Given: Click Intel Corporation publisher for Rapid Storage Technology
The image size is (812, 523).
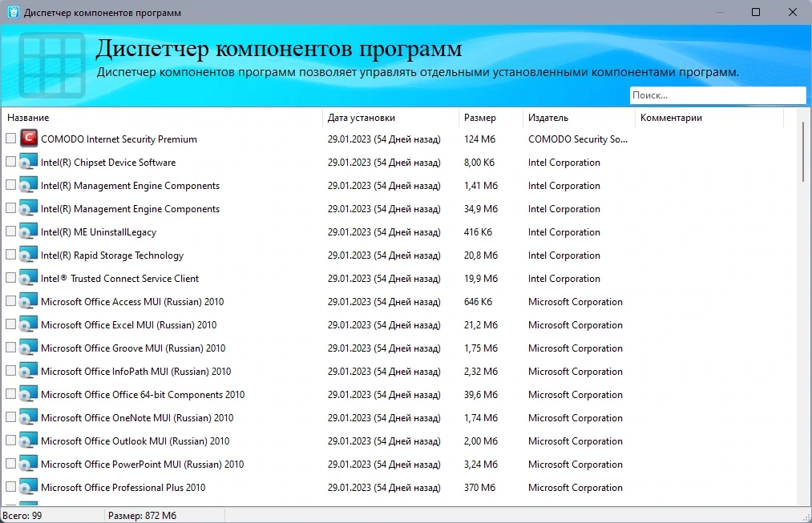Looking at the screenshot, I should coord(564,255).
